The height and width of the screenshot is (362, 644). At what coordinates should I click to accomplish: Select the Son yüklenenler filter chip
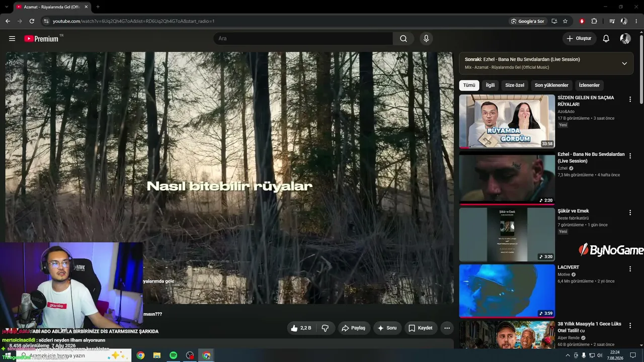coord(551,85)
